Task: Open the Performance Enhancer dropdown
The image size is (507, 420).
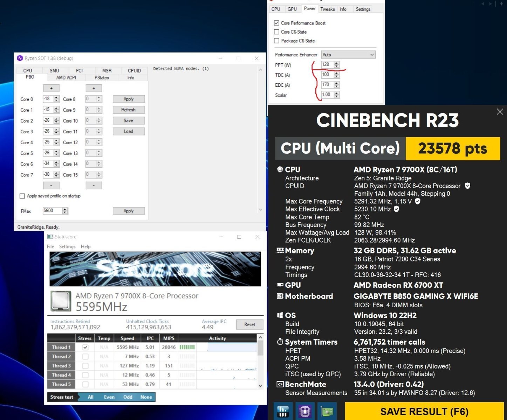Action: (x=348, y=55)
